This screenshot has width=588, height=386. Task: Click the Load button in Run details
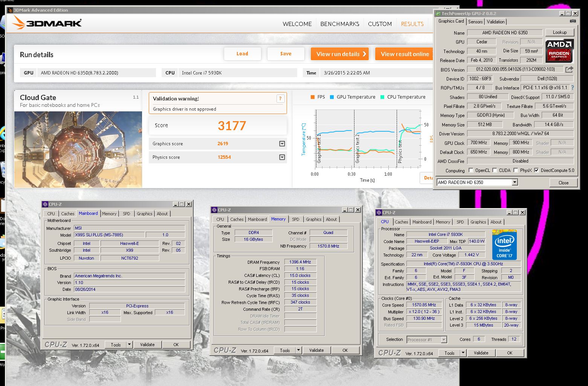242,54
